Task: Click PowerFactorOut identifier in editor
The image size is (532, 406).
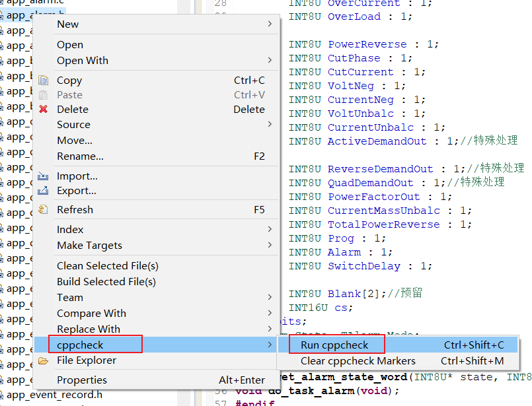Action: click(373, 197)
